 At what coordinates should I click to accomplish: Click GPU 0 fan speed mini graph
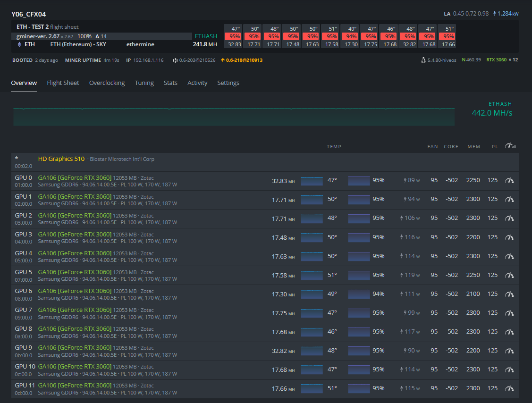click(359, 181)
